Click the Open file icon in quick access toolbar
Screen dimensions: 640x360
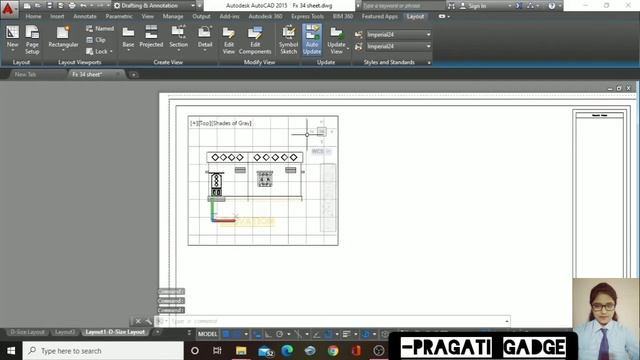click(38, 6)
